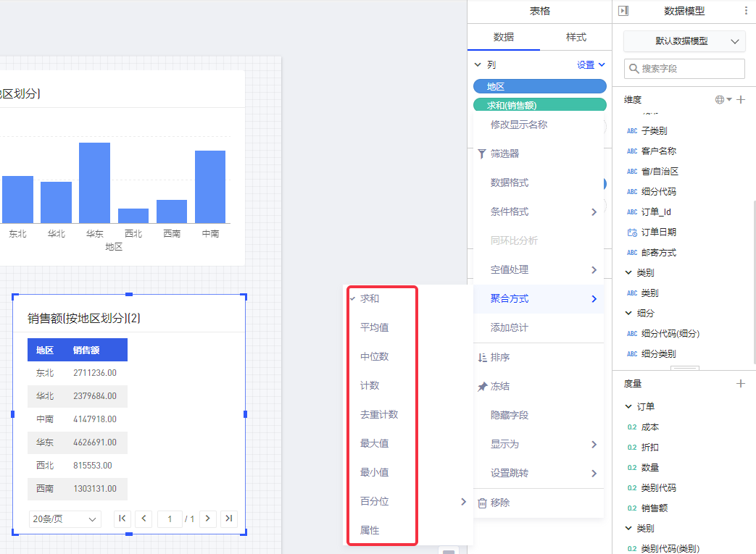
Task: Click the add dimension plus icon
Action: [741, 100]
